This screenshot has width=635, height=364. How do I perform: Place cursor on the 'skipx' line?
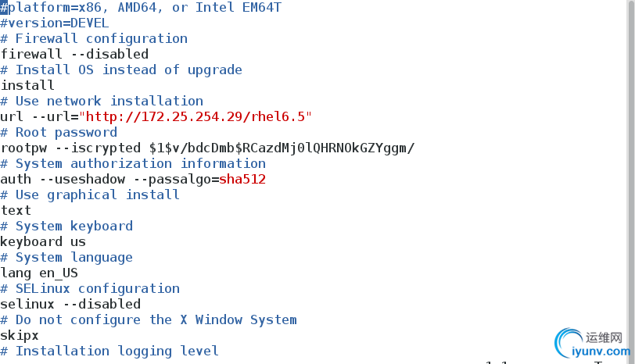tap(20, 336)
